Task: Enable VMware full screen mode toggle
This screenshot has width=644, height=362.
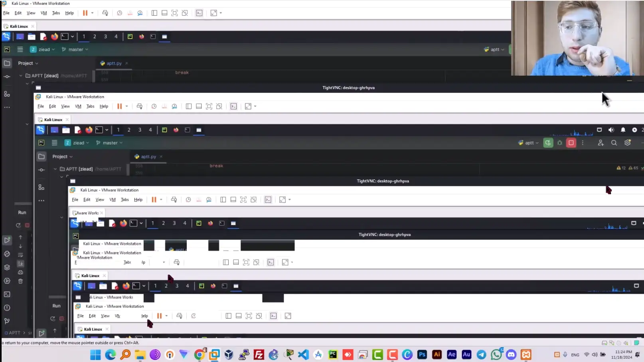Action: pyautogui.click(x=213, y=13)
